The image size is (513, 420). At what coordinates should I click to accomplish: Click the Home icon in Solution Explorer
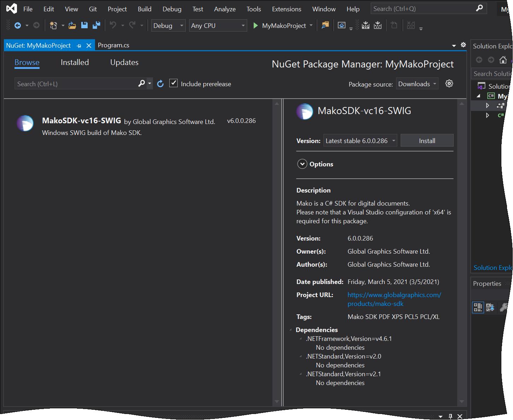pos(503,60)
